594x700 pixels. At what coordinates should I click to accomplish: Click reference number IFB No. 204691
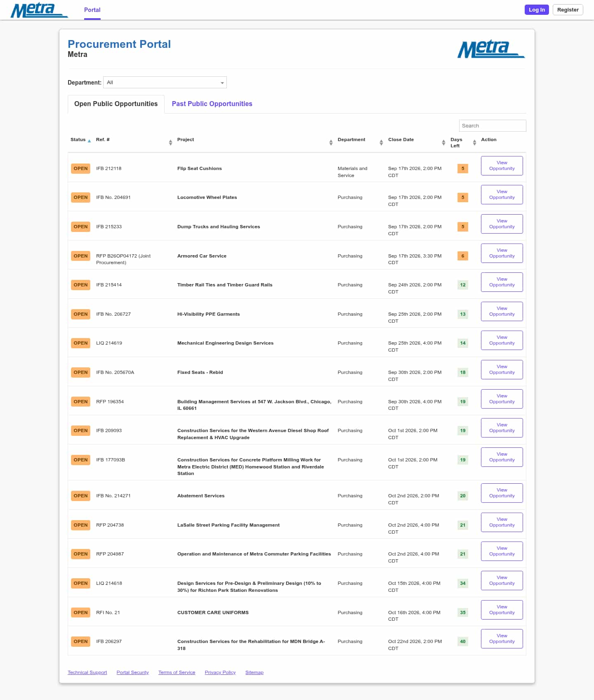click(x=113, y=197)
